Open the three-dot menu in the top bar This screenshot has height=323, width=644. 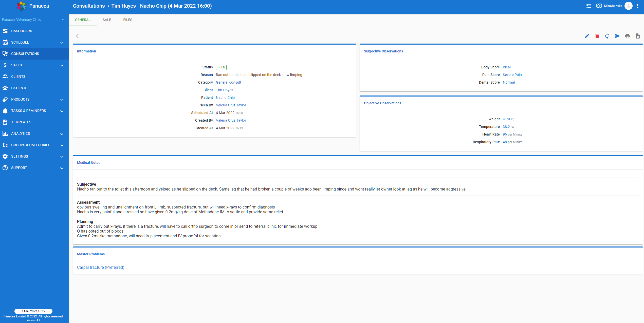tap(638, 6)
